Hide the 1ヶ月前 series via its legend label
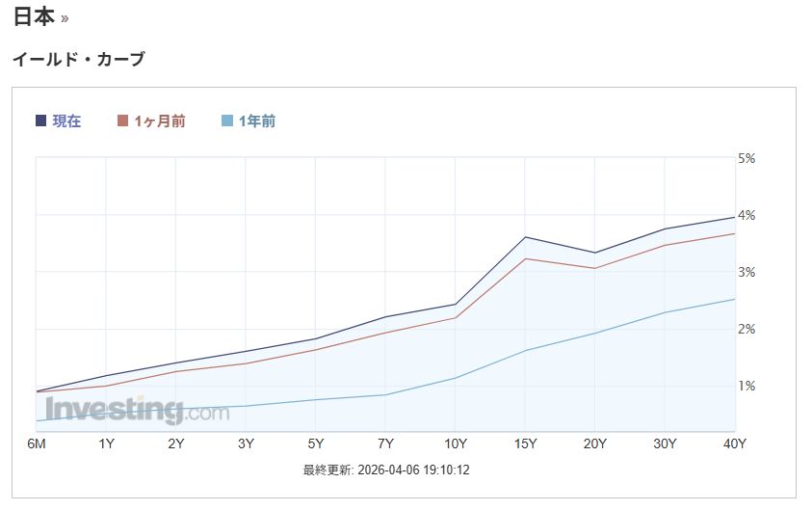This screenshot has height=510, width=812. pyautogui.click(x=160, y=121)
